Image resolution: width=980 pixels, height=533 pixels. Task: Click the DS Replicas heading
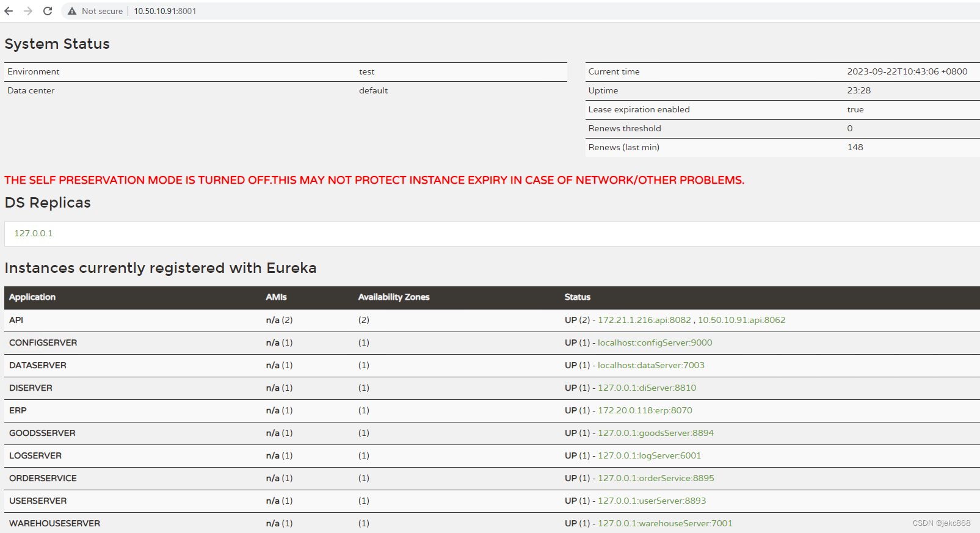(48, 203)
